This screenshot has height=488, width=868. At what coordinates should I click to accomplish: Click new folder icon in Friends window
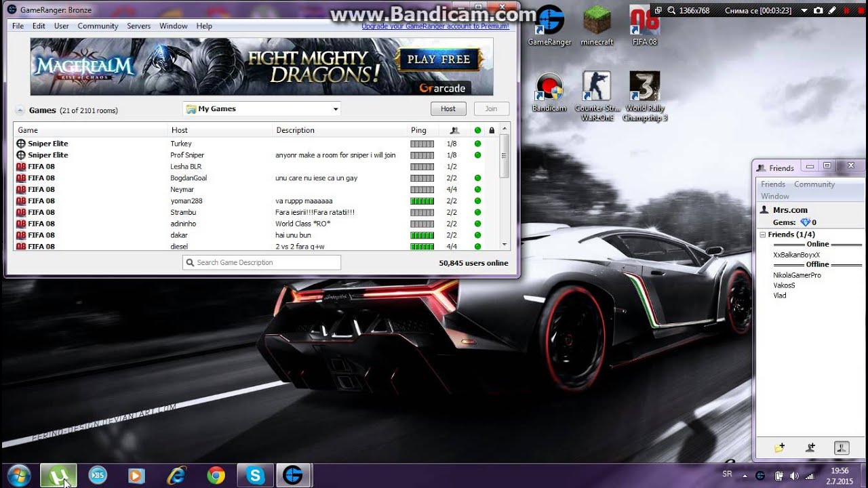tap(779, 447)
